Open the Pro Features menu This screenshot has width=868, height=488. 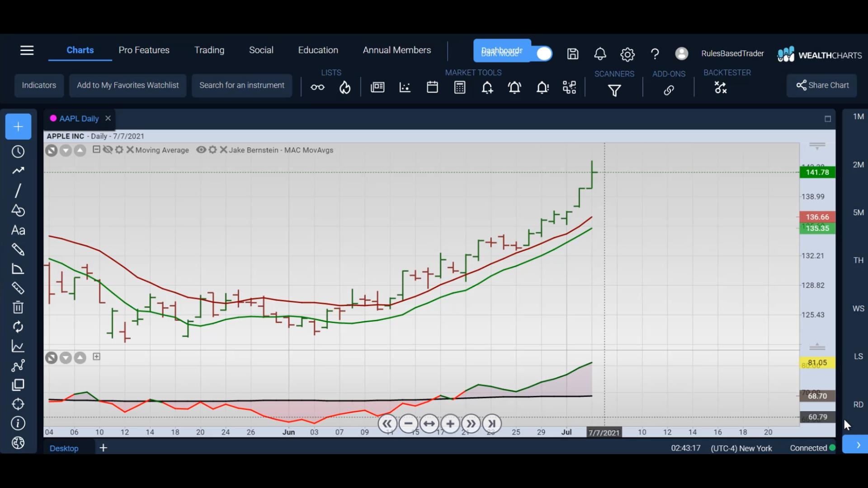pyautogui.click(x=144, y=50)
